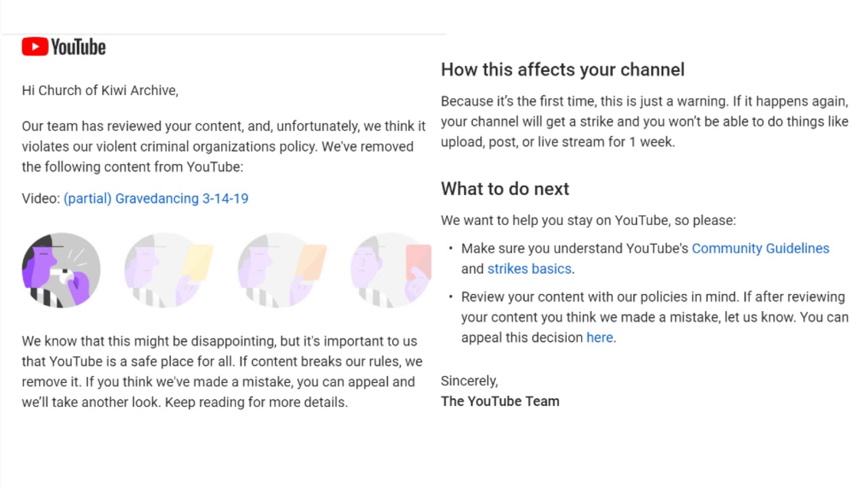Click the 'What to do next' heading
Image resolution: width=868 pixels, height=488 pixels.
pos(505,189)
